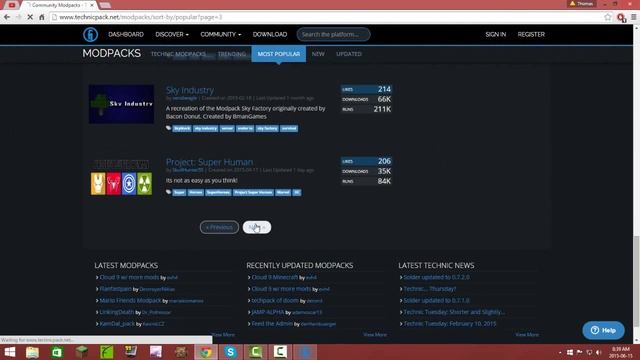Click the page vertical scrollbar thumb

(x=636, y=281)
